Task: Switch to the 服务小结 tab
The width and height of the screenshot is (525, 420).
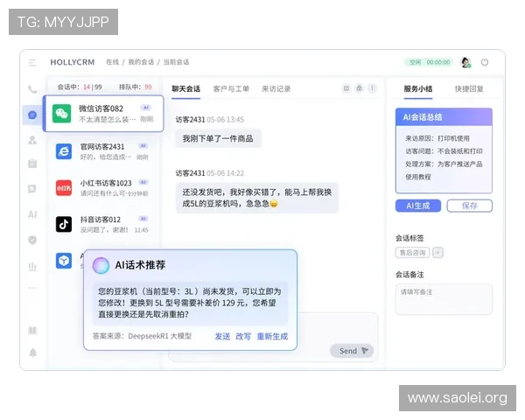Action: pyautogui.click(x=418, y=88)
